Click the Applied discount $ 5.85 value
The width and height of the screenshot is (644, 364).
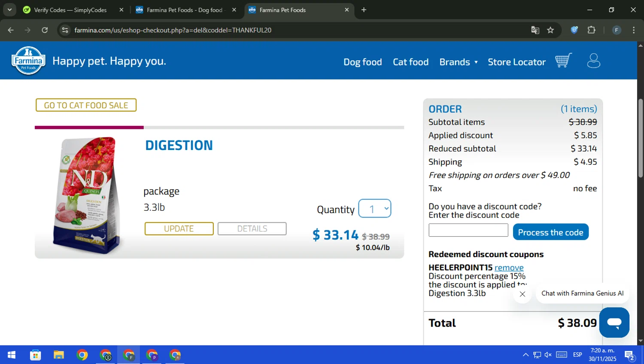[585, 135]
